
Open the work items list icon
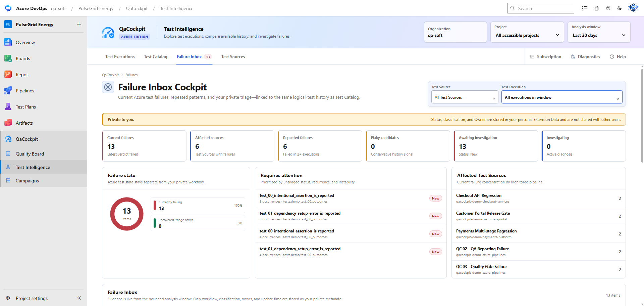pos(585,8)
